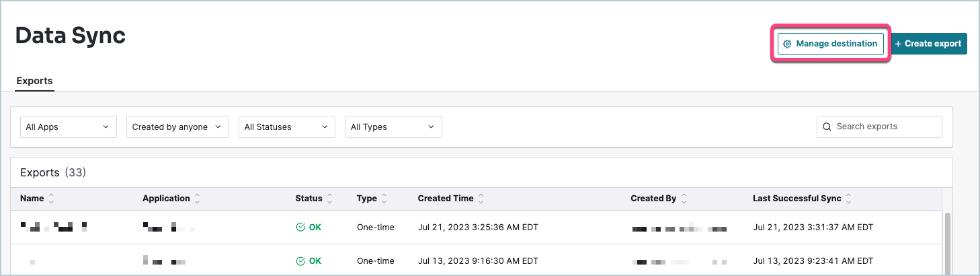Select created time Jul 21, 2023 3:25:36 AM EDT

pos(478,228)
